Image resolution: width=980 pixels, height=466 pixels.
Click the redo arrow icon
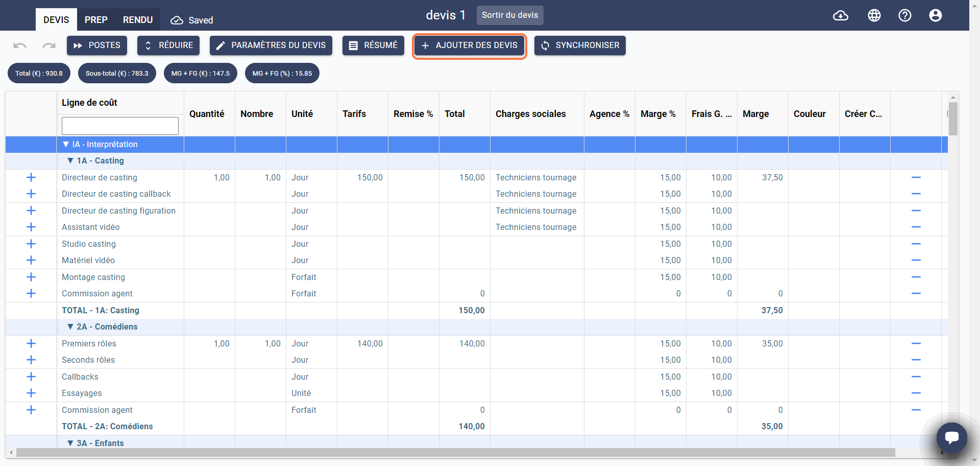(49, 45)
